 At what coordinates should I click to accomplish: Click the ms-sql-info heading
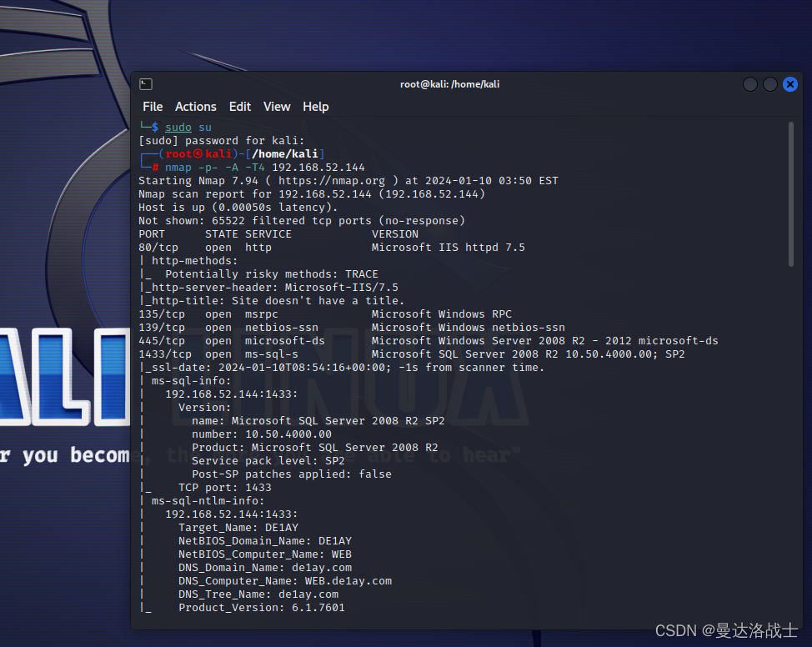[x=189, y=381]
